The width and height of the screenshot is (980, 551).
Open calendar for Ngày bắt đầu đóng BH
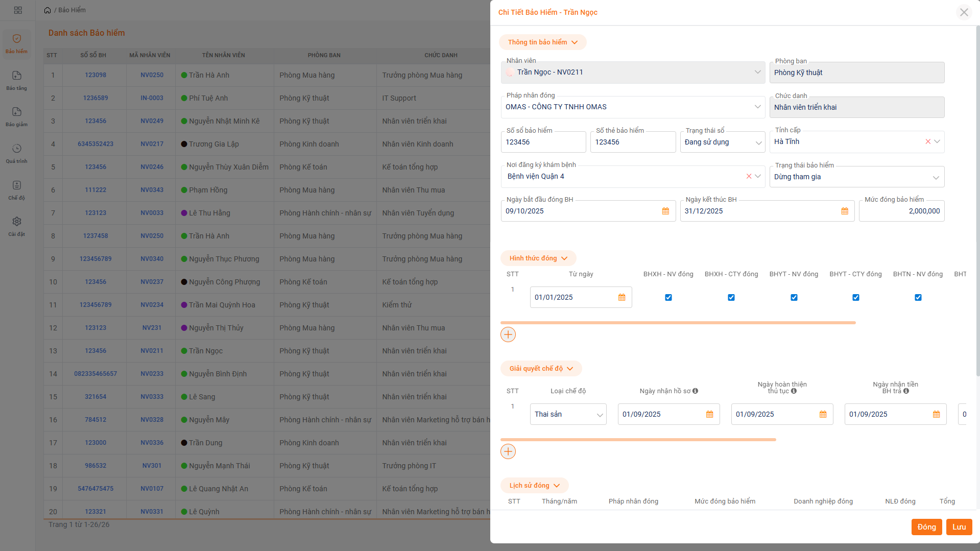click(665, 211)
